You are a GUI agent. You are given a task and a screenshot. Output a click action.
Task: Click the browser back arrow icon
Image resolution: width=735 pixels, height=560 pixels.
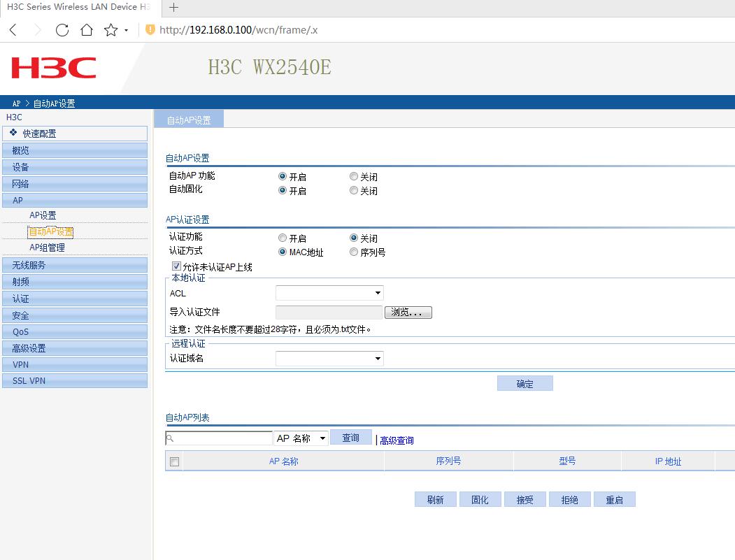tap(14, 30)
